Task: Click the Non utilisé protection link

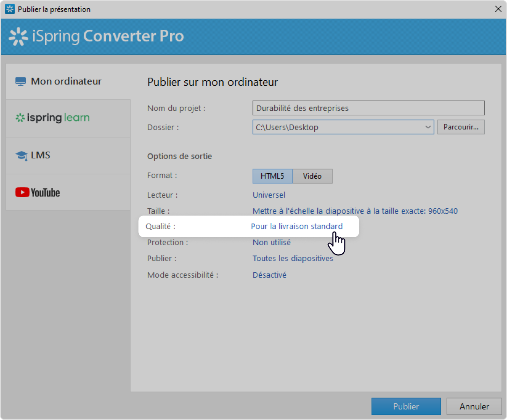Action: click(x=272, y=242)
